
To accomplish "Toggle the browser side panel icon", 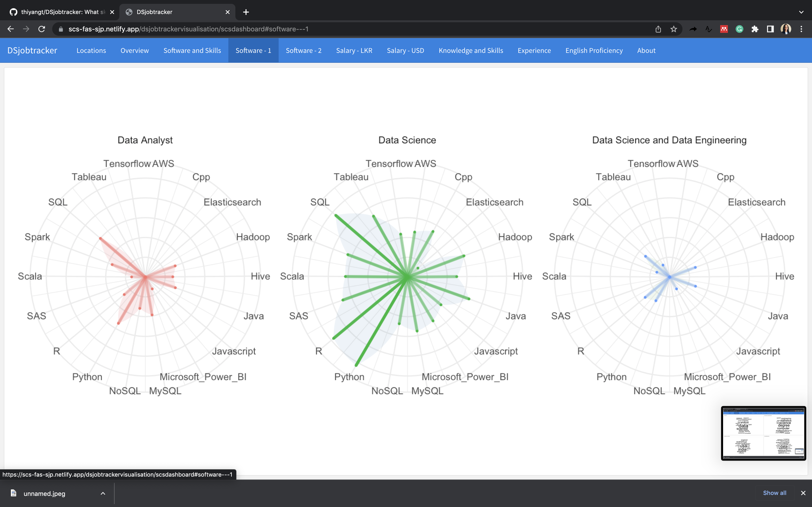I will click(x=770, y=29).
